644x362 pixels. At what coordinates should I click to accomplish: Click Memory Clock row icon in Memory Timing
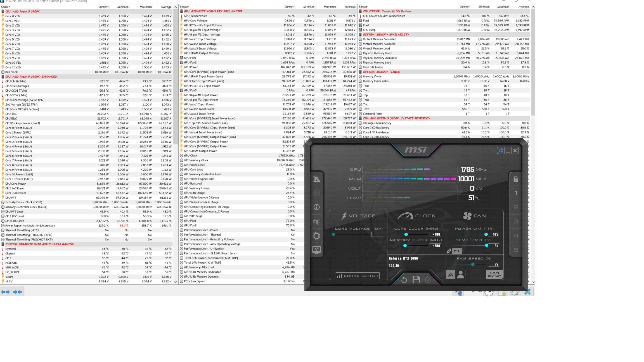(360, 77)
